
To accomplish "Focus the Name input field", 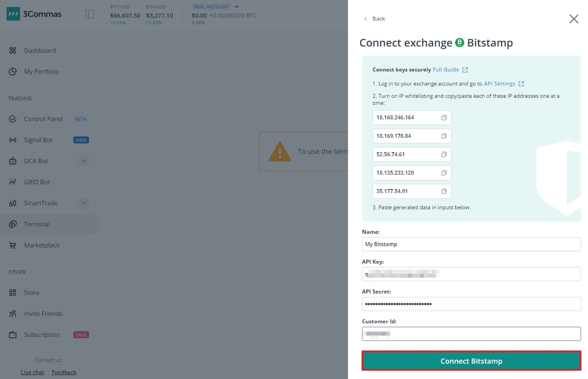I will pyautogui.click(x=471, y=244).
